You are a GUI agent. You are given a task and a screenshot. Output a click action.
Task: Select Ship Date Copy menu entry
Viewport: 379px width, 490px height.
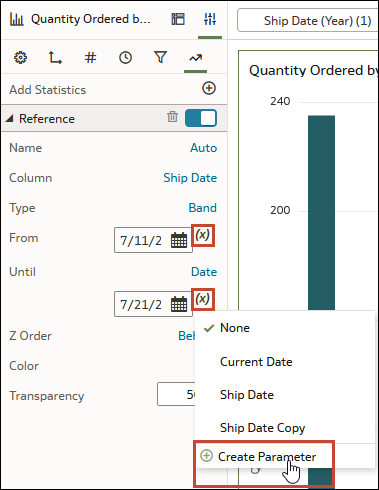pos(262,428)
